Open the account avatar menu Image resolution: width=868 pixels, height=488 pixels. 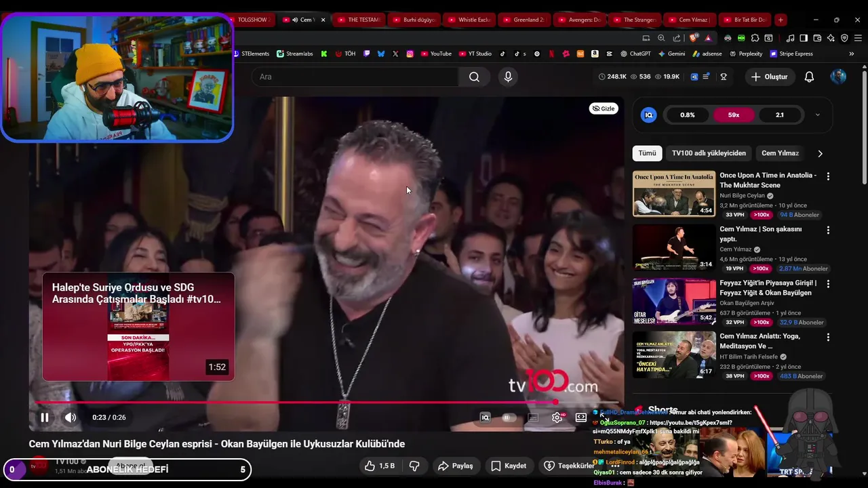838,77
